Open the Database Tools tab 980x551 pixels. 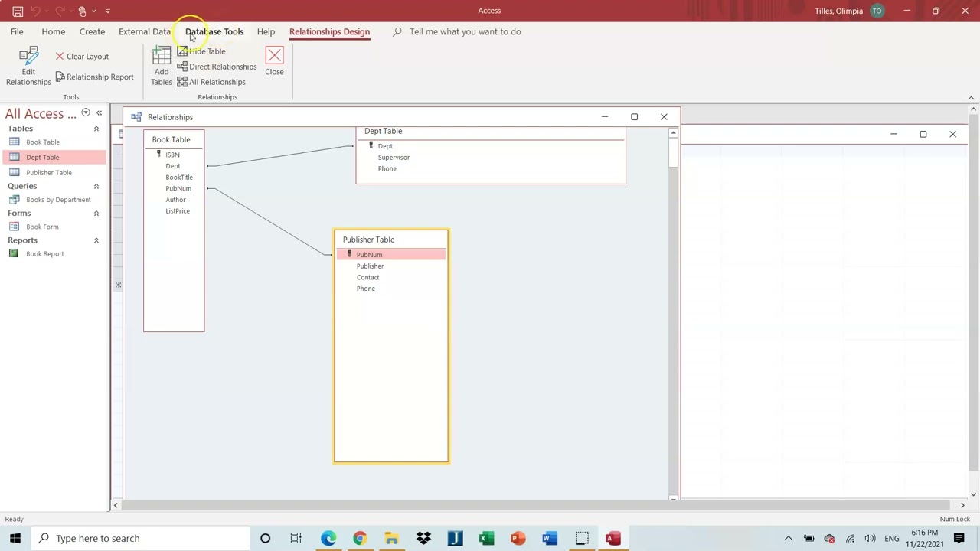click(214, 31)
